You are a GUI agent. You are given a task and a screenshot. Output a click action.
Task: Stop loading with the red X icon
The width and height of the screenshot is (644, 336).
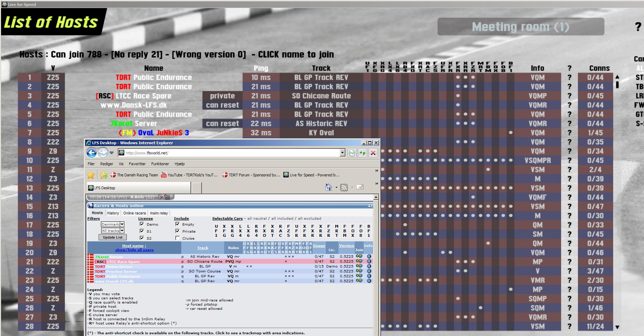[x=373, y=153]
